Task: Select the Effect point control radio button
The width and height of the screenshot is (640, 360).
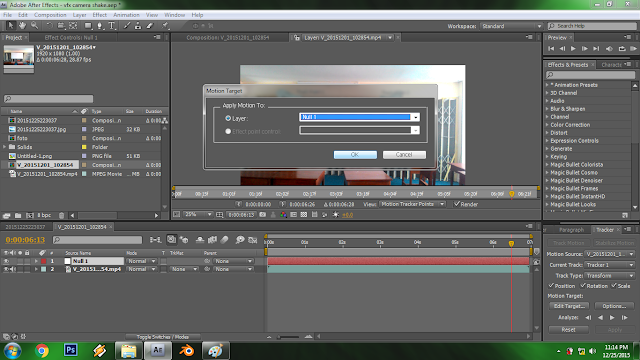Action: pyautogui.click(x=228, y=131)
